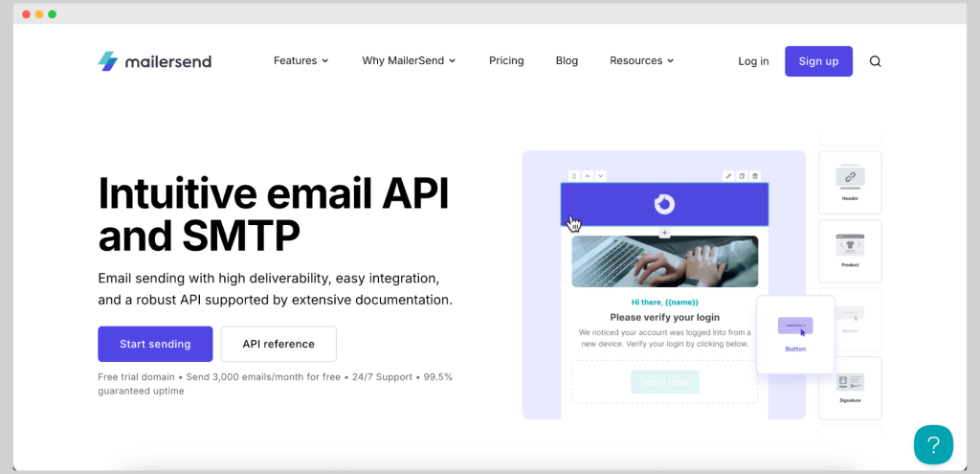Move block down with the down arrow

coord(601,176)
